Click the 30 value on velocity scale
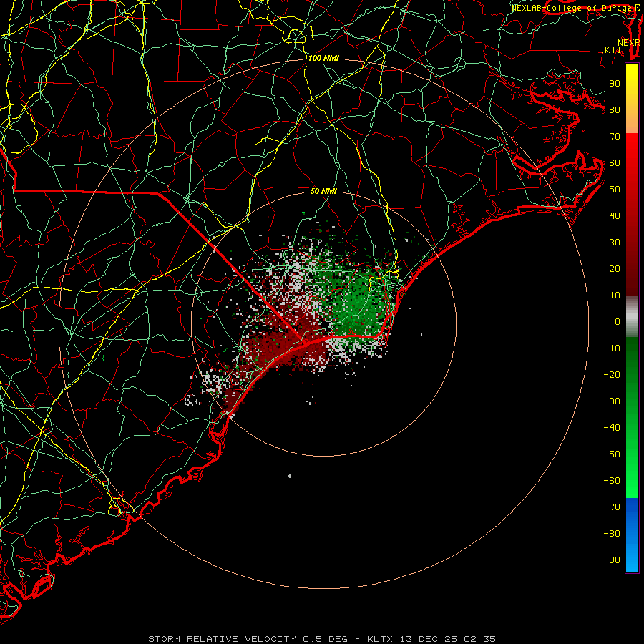Screen dimensions: 644x644 pos(615,243)
